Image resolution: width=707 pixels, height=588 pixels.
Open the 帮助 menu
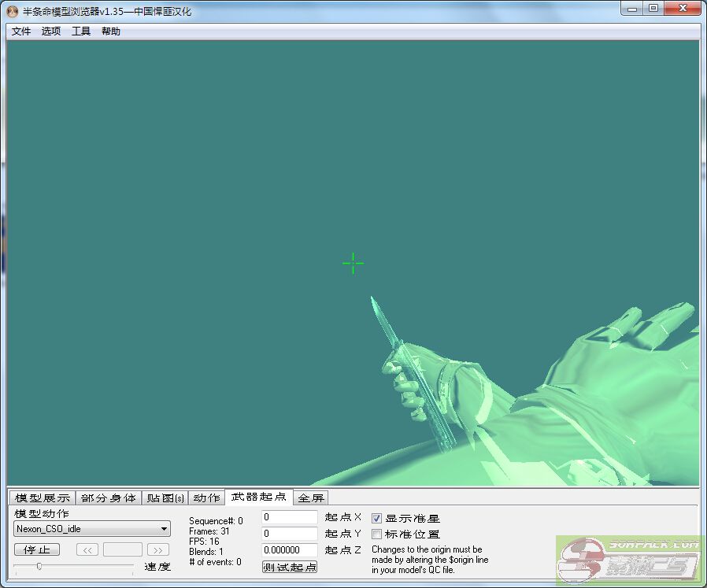click(111, 31)
